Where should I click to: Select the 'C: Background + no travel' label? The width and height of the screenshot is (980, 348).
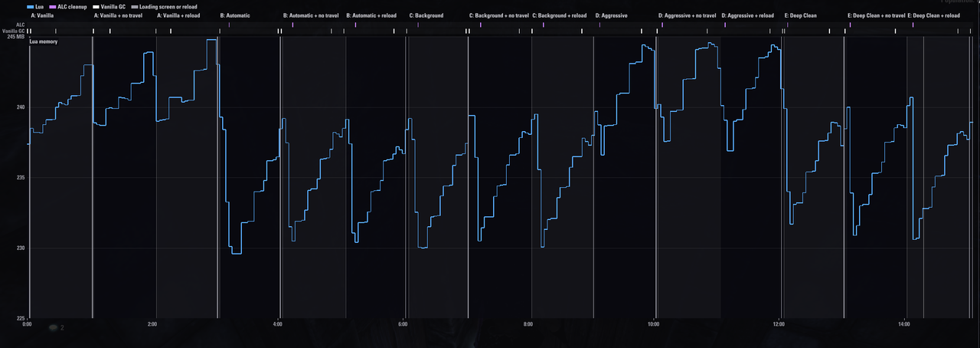click(499, 15)
